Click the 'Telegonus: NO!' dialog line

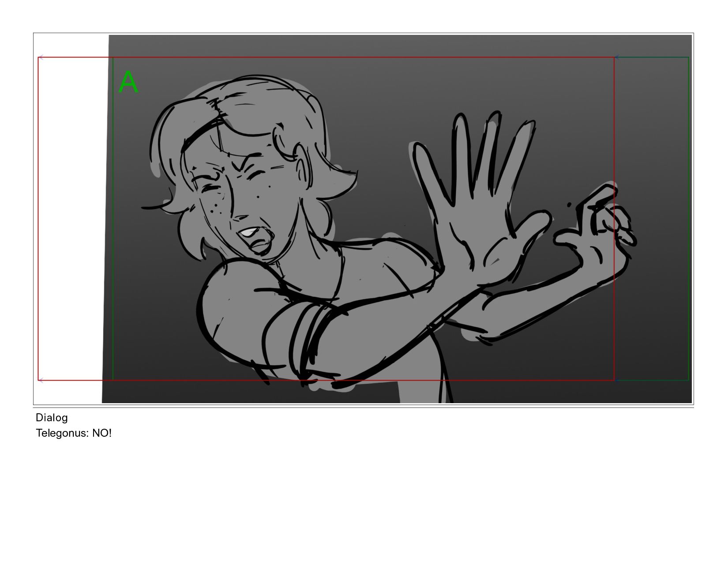coord(74,433)
